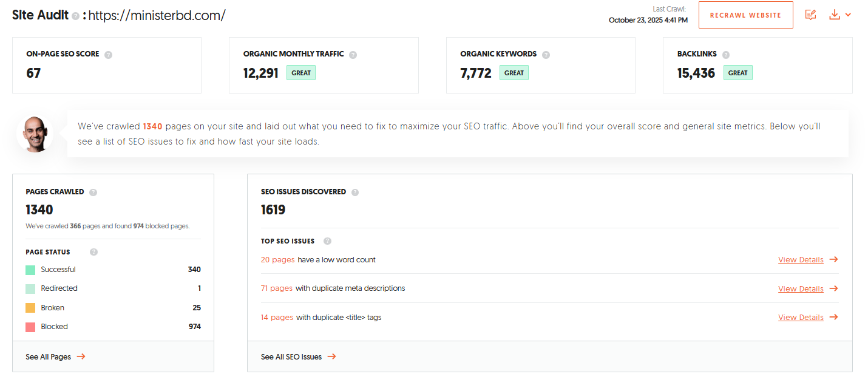Open the feedback note icon near Recrawl
The width and height of the screenshot is (868, 385).
810,15
